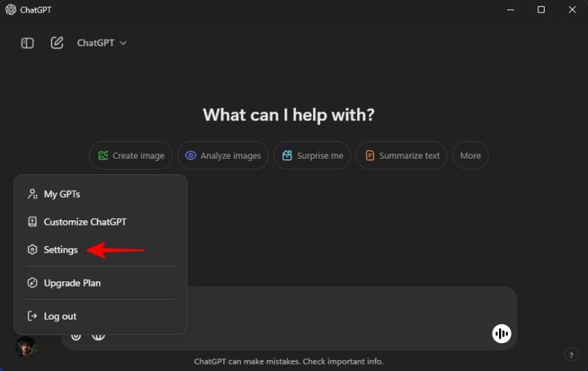This screenshot has width=588, height=371.
Task: Click the orange document icon on Summarize text
Action: (370, 156)
